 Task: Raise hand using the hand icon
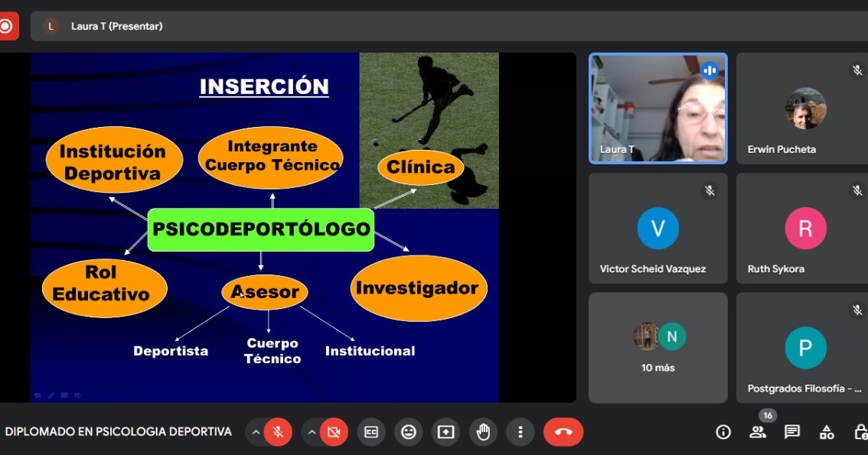click(x=483, y=432)
